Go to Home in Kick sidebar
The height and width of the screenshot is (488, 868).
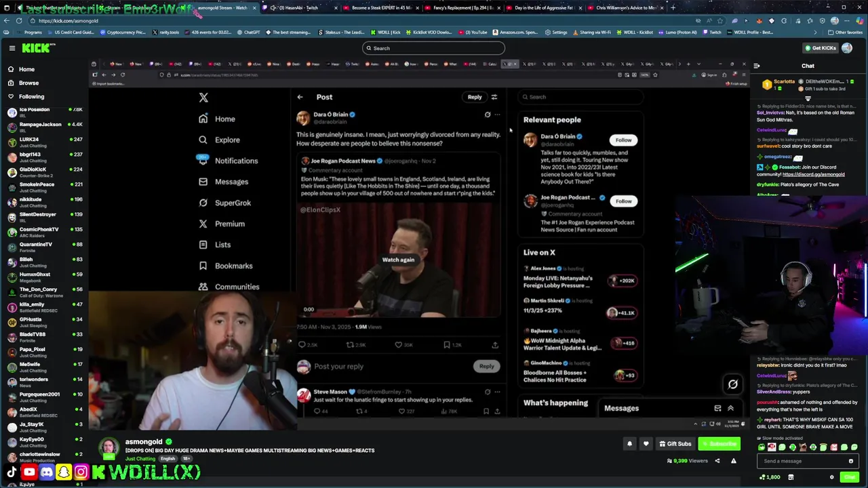(x=26, y=69)
